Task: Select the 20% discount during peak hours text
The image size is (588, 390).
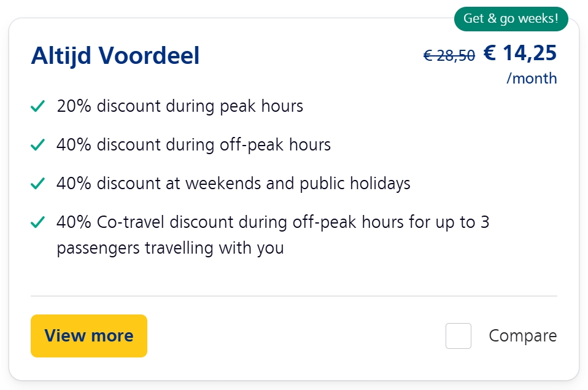Action: click(x=180, y=106)
